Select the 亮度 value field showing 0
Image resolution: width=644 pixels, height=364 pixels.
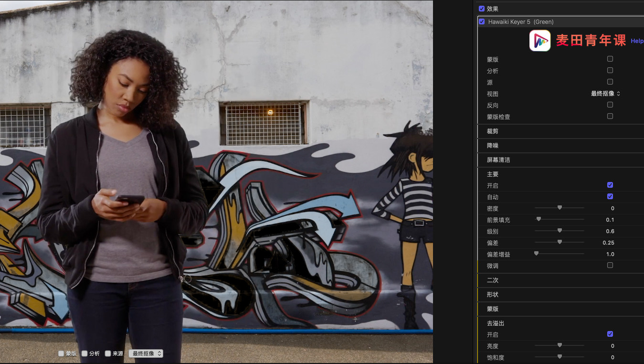click(612, 346)
